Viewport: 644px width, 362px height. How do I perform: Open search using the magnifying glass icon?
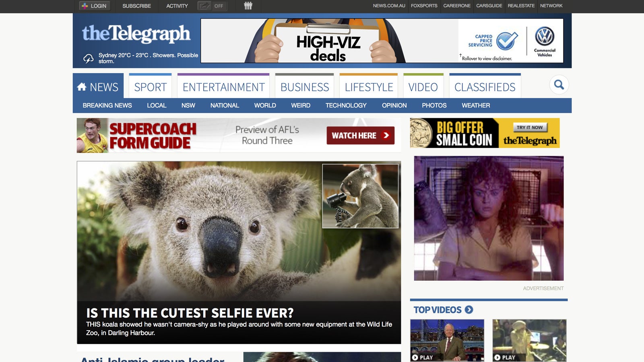pyautogui.click(x=559, y=85)
